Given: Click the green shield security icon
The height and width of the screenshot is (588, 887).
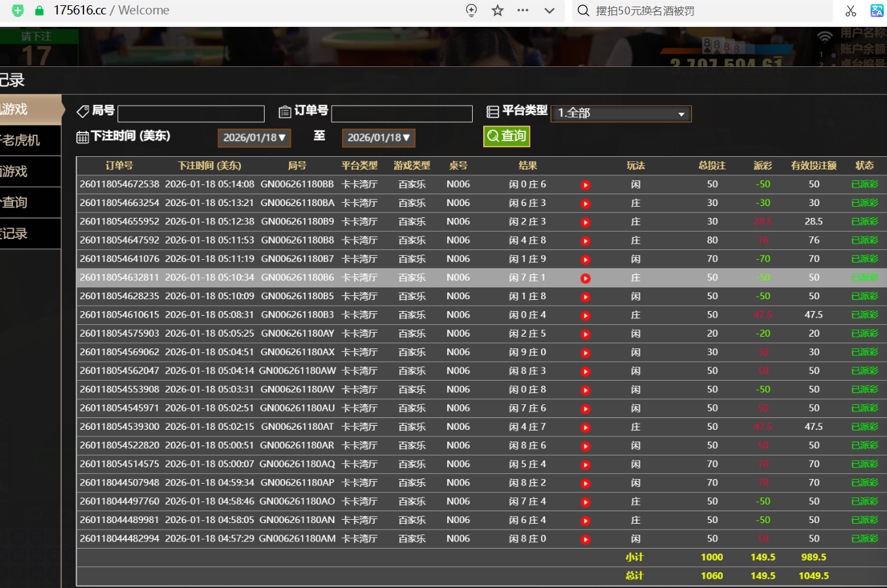Looking at the screenshot, I should click(18, 10).
